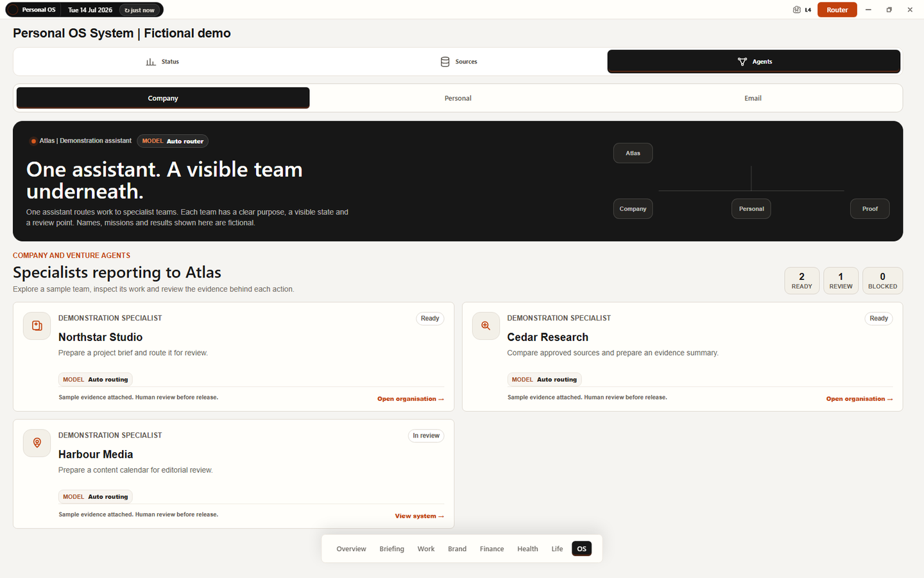Click 'Compare approved sources' description text
The height and width of the screenshot is (578, 924).
click(x=613, y=353)
